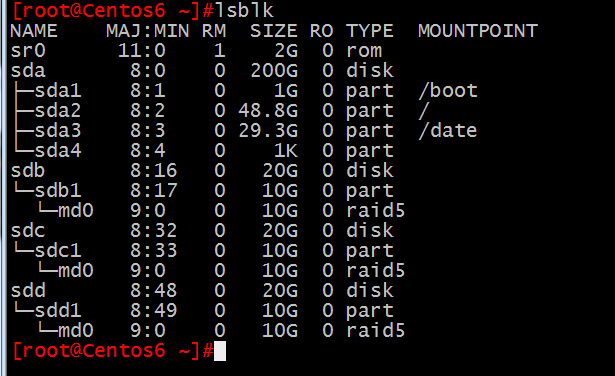This screenshot has height=376, width=615.
Task: Click the 8:48 device number
Action: 154,291
